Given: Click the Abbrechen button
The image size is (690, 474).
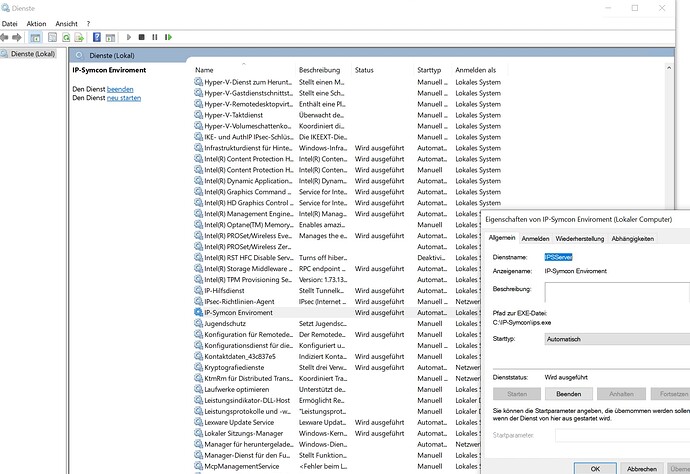Looking at the screenshot, I should tap(642, 469).
